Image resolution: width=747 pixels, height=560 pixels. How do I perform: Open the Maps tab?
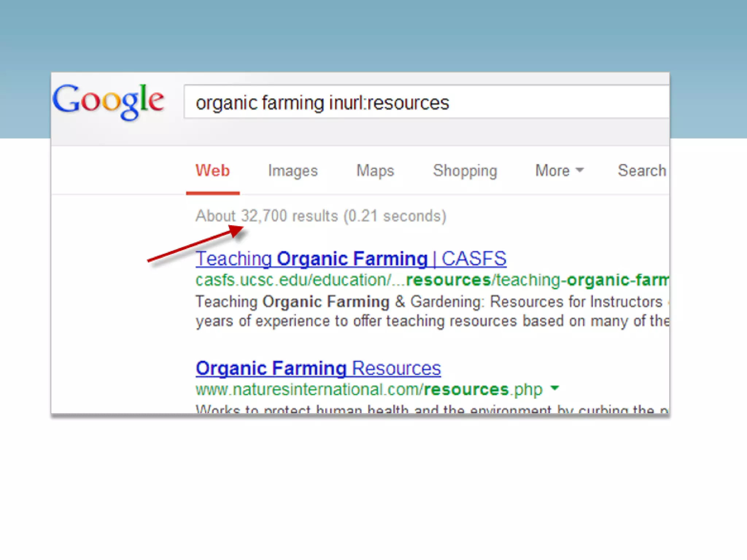coord(375,171)
